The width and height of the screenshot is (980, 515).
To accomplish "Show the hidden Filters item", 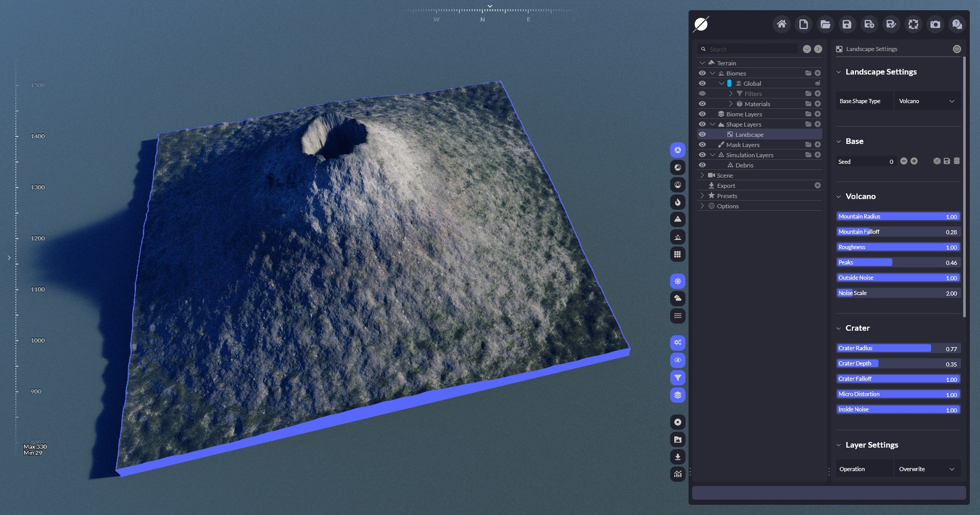I will (702, 94).
